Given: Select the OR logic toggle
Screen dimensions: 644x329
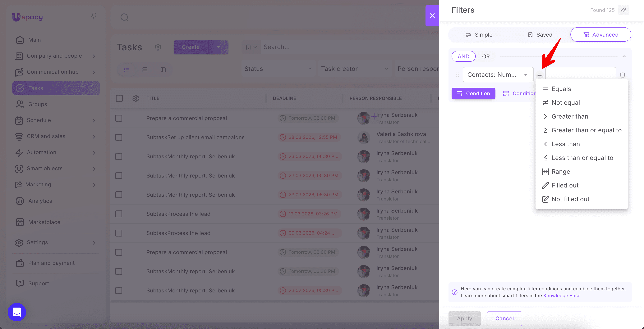Looking at the screenshot, I should 485,57.
